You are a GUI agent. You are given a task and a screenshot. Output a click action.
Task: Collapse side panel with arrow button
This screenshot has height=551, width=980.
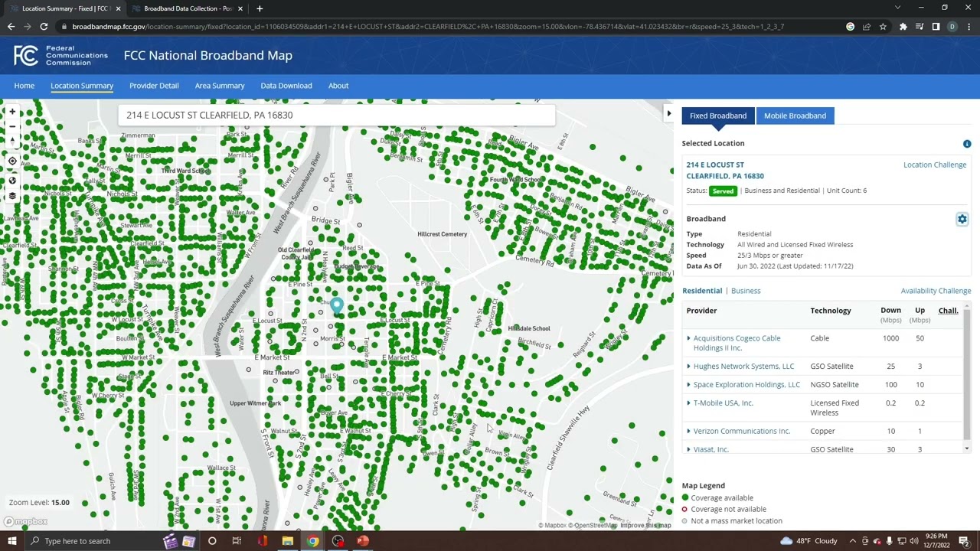[668, 114]
